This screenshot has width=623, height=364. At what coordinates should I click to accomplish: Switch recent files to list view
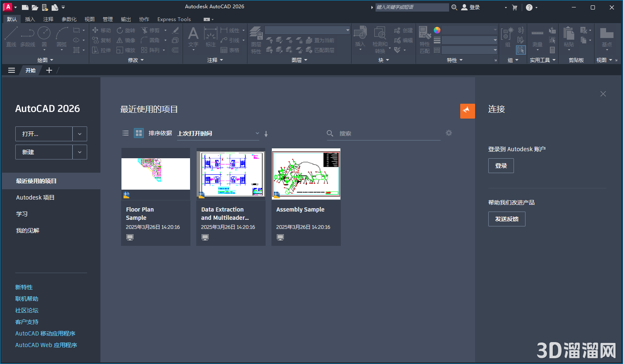pos(126,133)
